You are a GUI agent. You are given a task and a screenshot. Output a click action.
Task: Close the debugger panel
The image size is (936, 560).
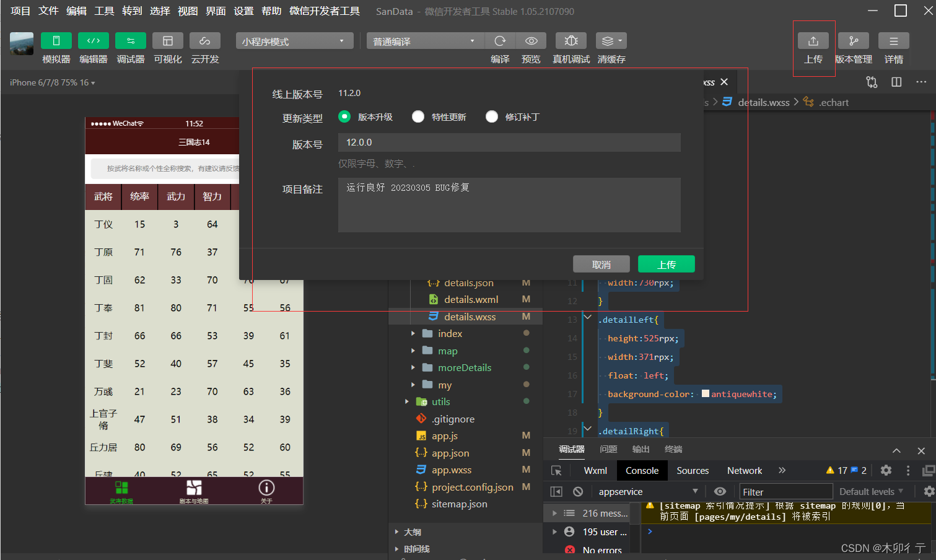tap(921, 450)
